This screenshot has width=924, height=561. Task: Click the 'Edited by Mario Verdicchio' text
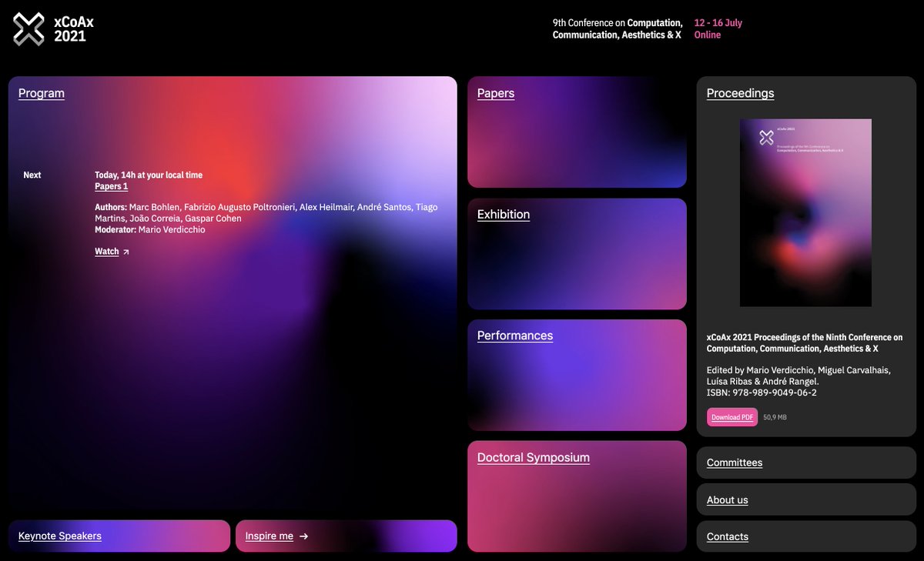point(798,376)
